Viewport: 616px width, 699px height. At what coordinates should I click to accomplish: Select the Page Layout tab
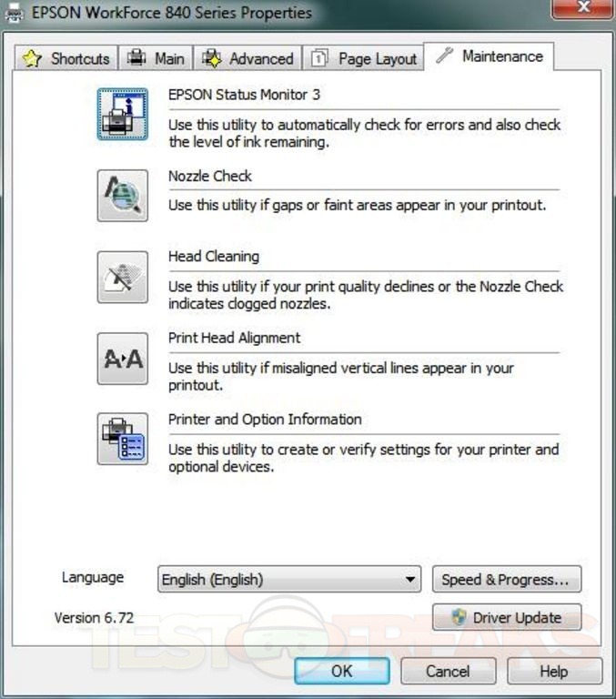[365, 58]
